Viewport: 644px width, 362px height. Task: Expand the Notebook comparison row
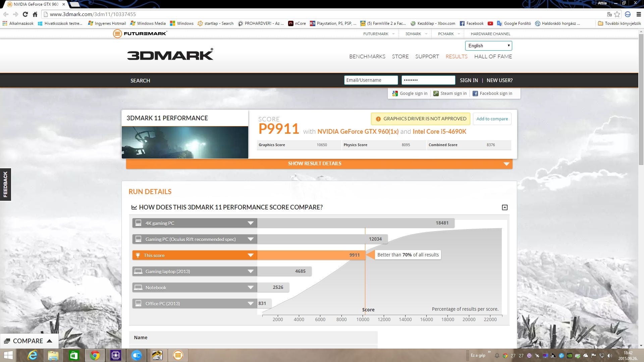point(250,288)
